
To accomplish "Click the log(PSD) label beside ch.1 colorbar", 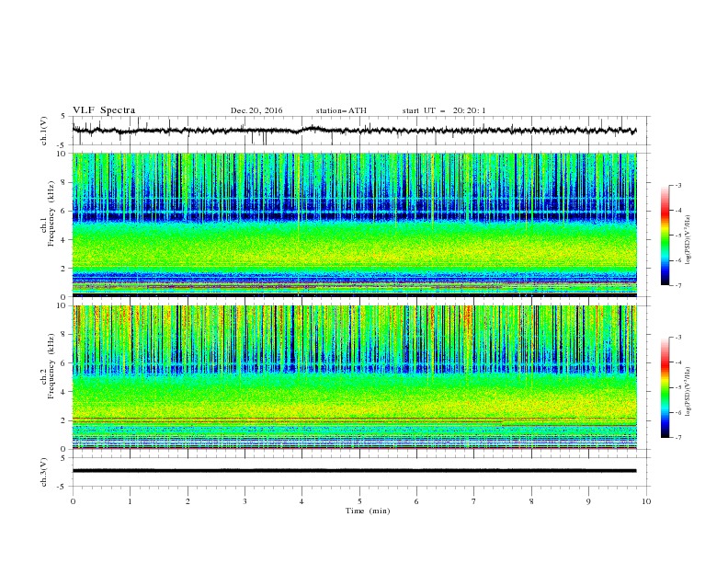I will pos(688,240).
